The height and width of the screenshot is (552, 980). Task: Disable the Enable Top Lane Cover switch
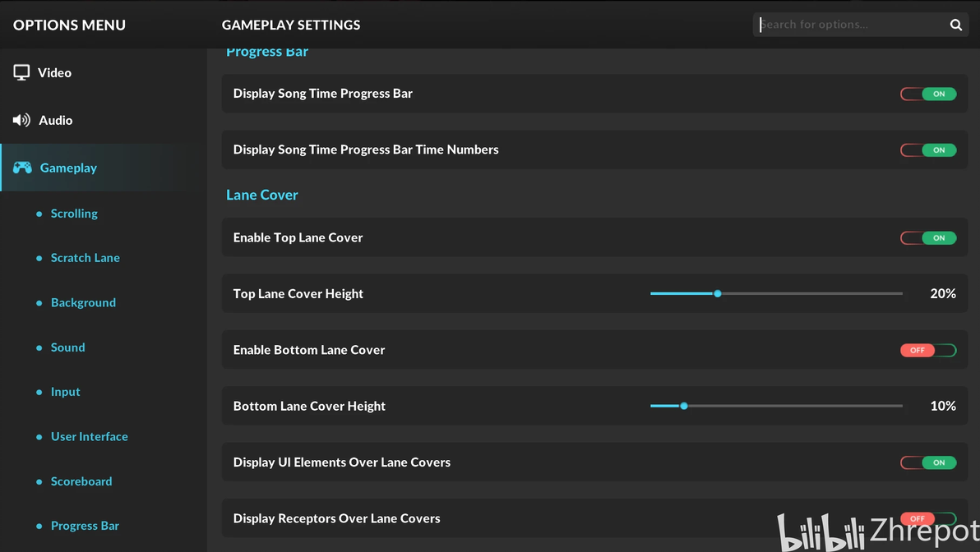tap(928, 237)
